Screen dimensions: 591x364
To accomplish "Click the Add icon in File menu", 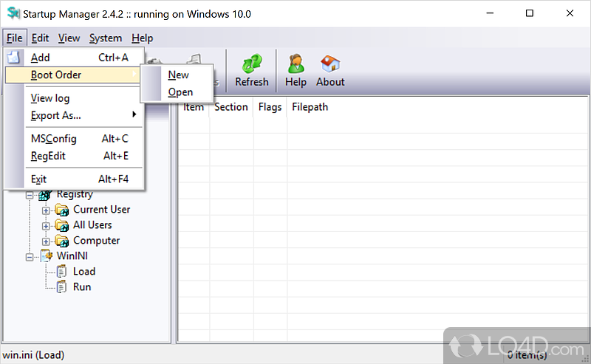I will coord(13,58).
